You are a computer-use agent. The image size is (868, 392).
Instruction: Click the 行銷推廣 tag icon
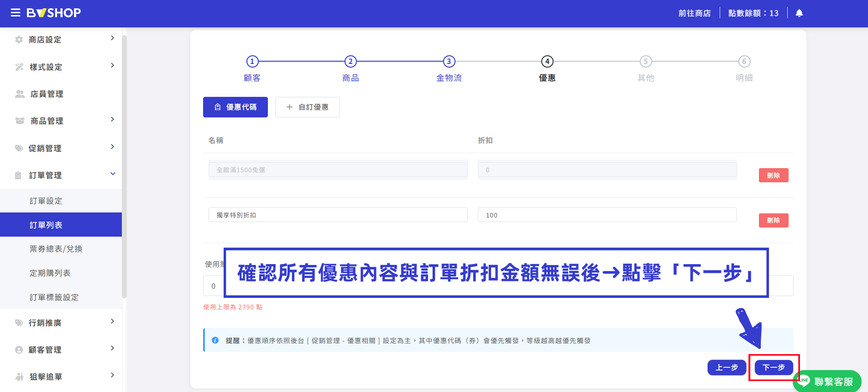(19, 323)
